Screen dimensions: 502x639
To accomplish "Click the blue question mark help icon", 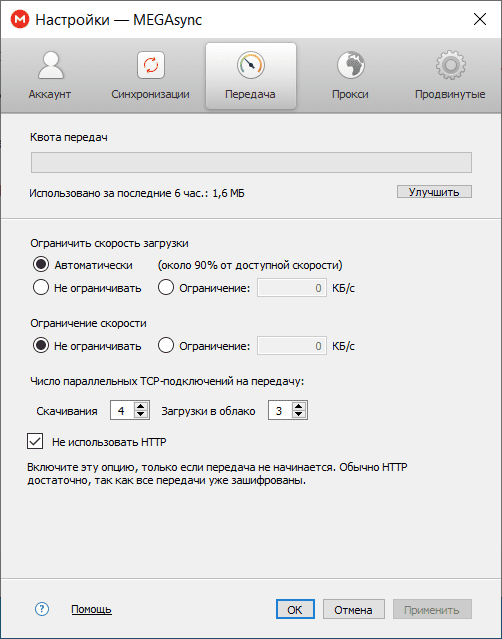I will point(42,609).
